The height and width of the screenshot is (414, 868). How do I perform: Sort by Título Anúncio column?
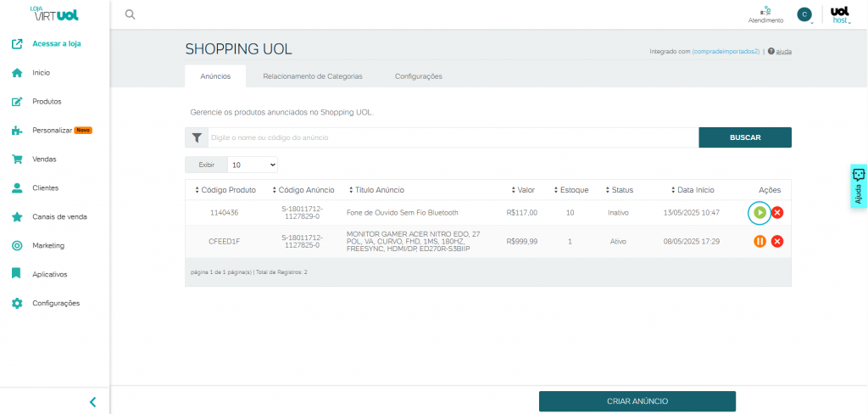tap(376, 190)
